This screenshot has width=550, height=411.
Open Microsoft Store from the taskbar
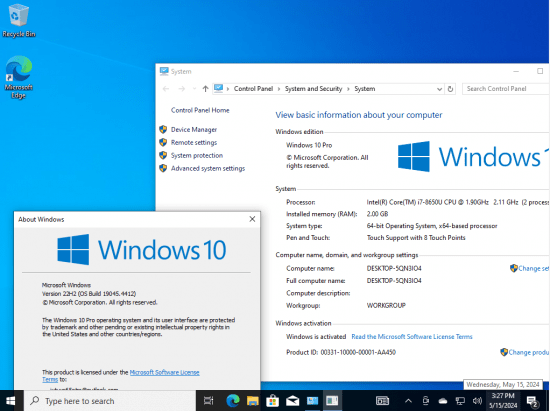click(x=273, y=400)
